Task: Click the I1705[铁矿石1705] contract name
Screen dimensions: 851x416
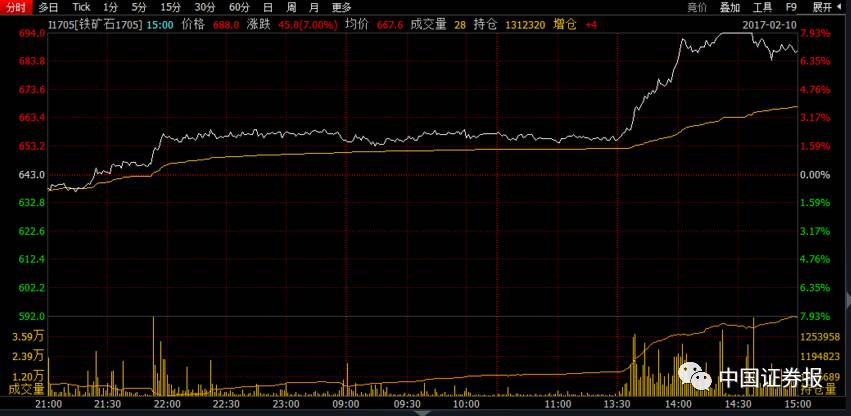Action: (x=94, y=24)
